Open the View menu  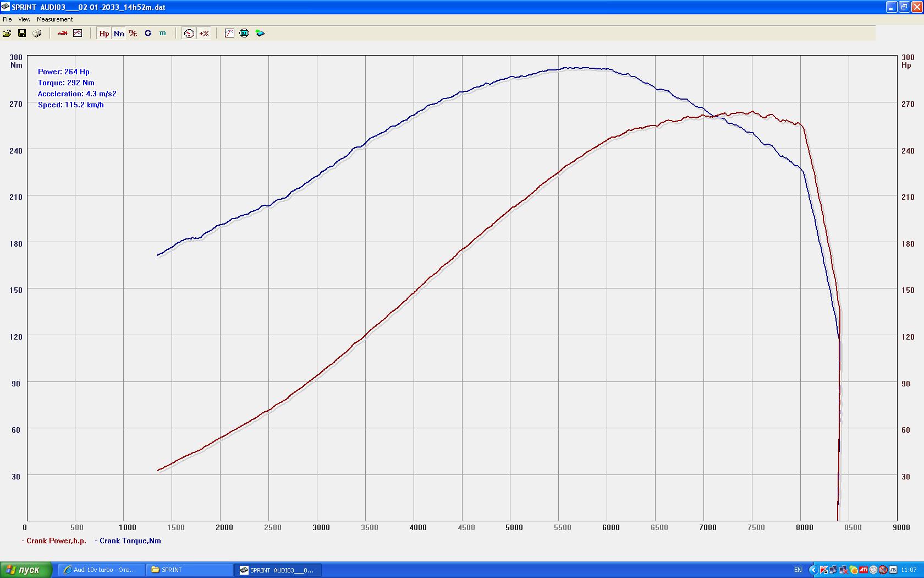(x=24, y=19)
